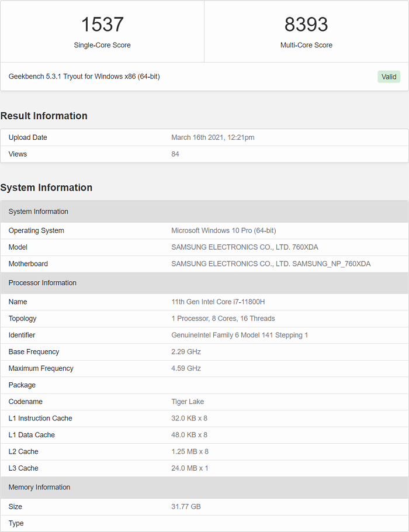This screenshot has width=409, height=532.
Task: Click the gray System Information table header
Action: click(39, 212)
